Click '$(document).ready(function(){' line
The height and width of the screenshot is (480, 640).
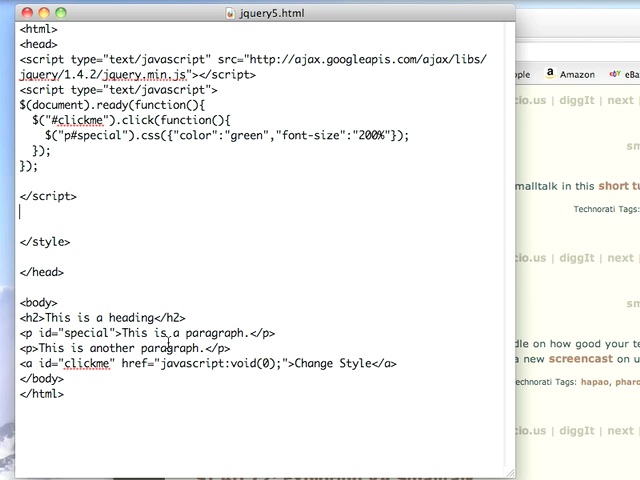(x=112, y=105)
